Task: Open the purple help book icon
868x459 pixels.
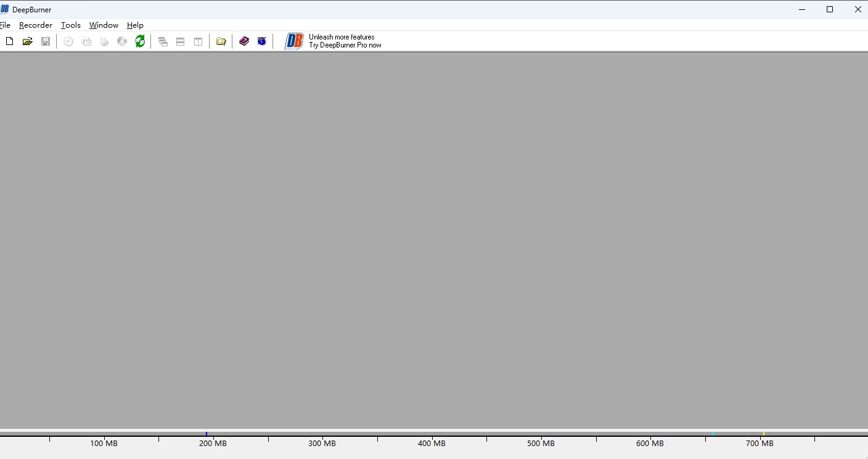Action: click(x=244, y=41)
